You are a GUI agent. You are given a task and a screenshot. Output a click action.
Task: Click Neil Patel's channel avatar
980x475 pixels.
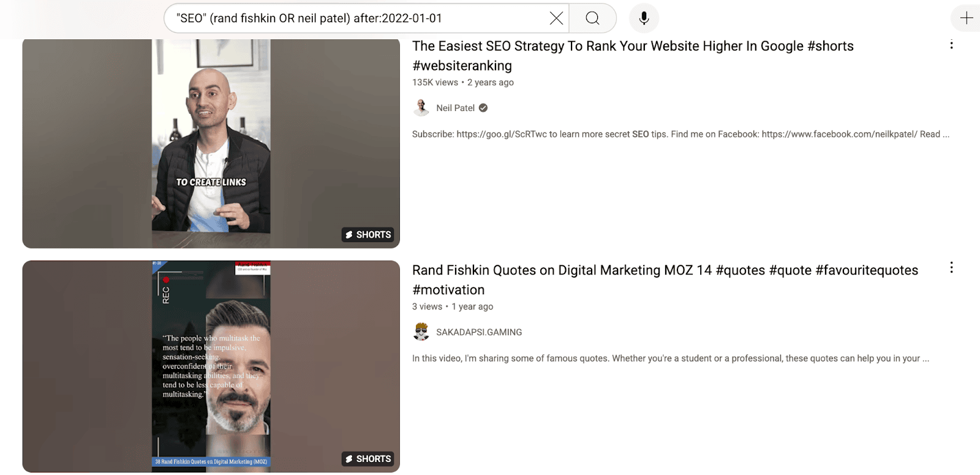click(x=421, y=108)
